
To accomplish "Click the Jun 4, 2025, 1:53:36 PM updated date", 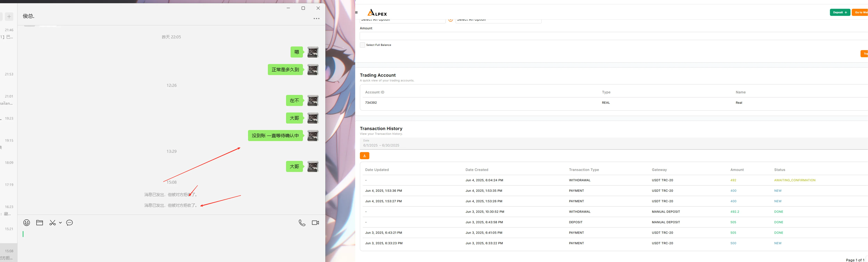I will coord(383,191).
